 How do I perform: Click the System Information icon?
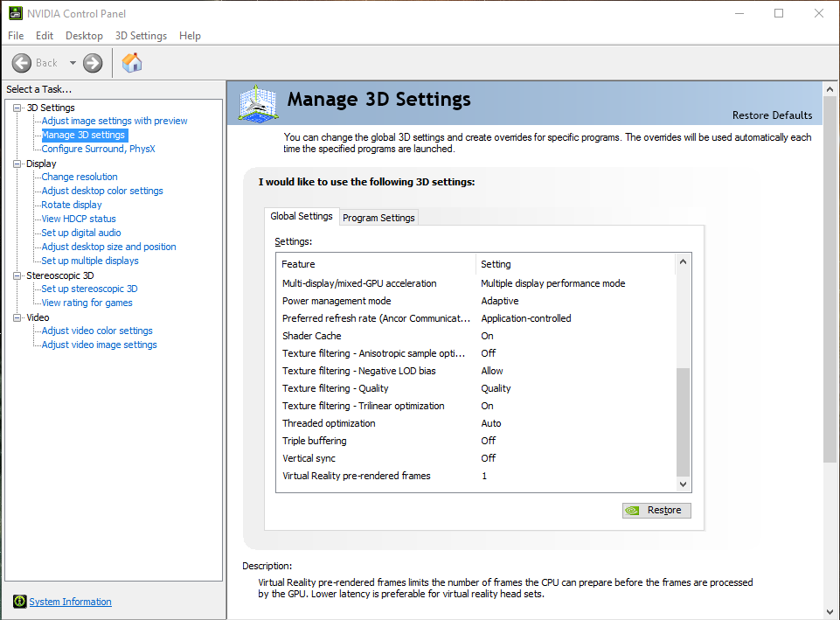(19, 602)
